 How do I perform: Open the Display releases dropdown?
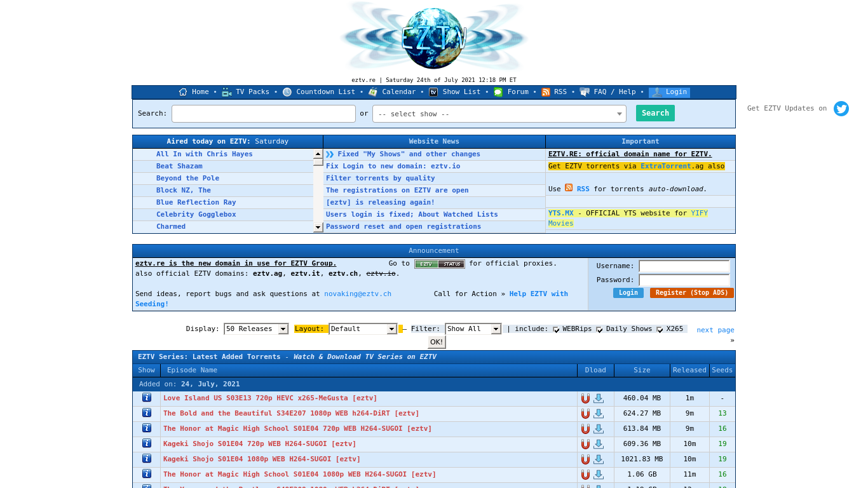click(256, 329)
